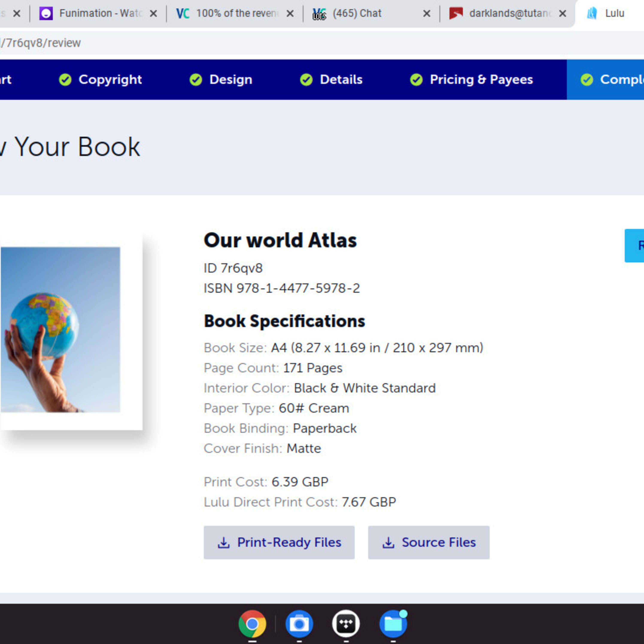
Task: Switch to the (465) Chat tab
Action: tap(372, 13)
